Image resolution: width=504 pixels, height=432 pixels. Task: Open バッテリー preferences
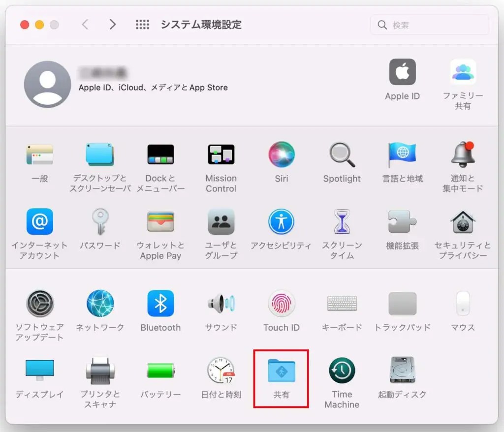[x=160, y=370]
